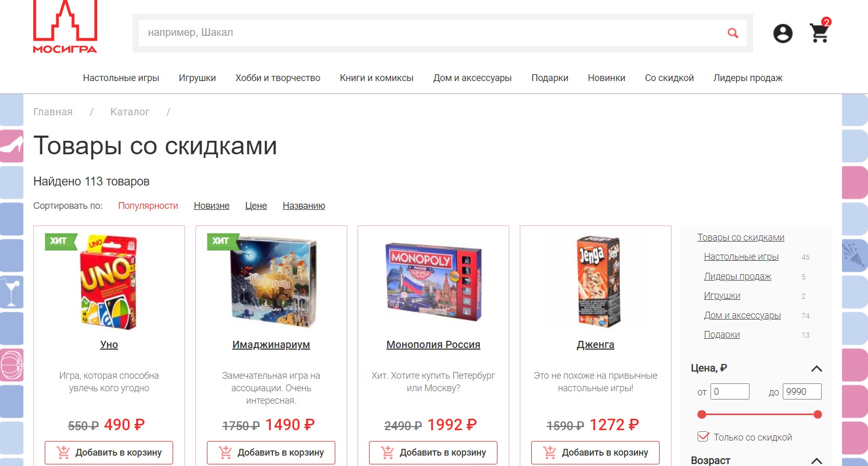Open the Лидеры продаж menu item

[x=747, y=78]
